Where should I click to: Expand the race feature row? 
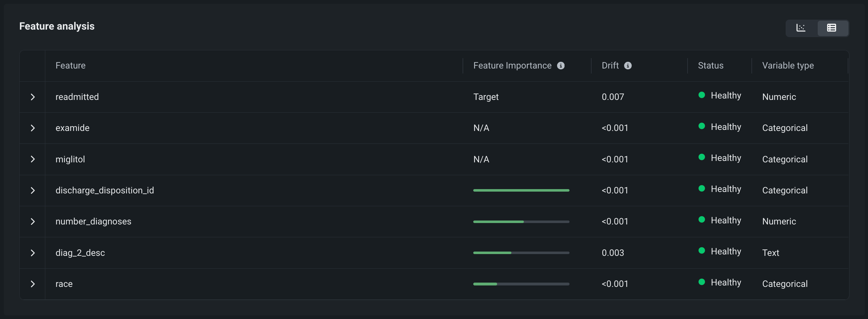33,284
